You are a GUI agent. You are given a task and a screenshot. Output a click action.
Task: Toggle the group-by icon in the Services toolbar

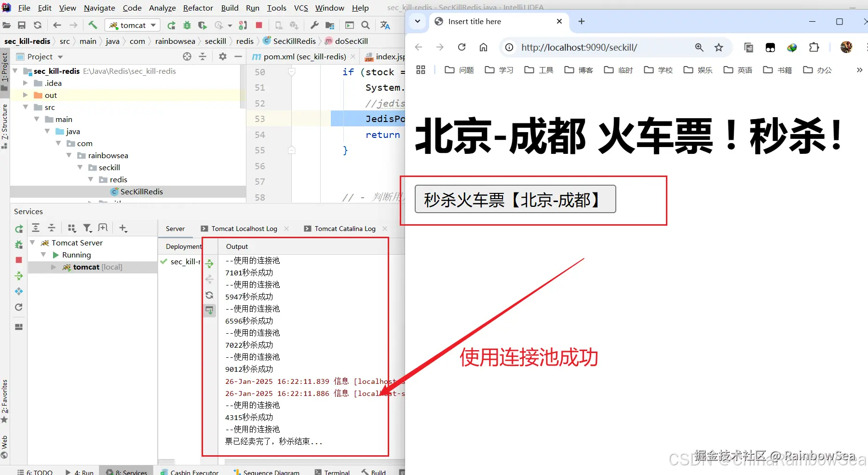point(72,228)
